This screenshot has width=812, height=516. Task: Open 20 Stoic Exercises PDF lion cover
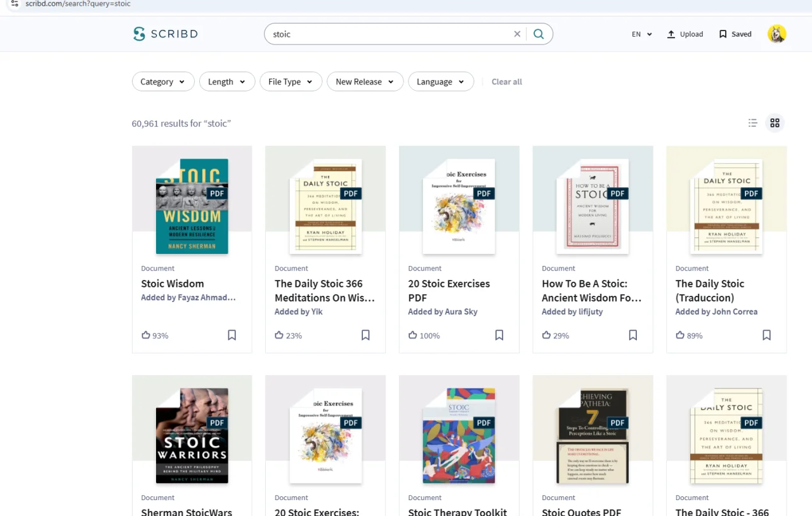(x=459, y=206)
